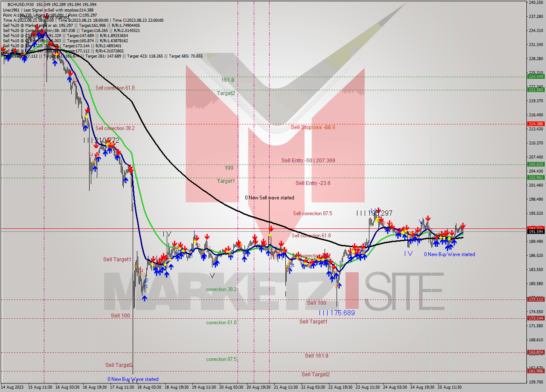Select the 'Last Signal is:Sell with stoploss:214.388' line
The image size is (546, 392).
(x=58, y=9)
